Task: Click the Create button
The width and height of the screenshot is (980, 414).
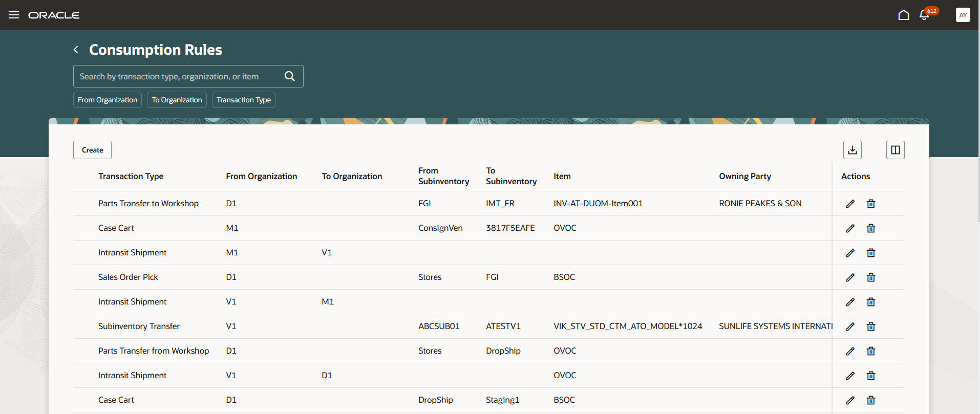Action: pos(92,150)
